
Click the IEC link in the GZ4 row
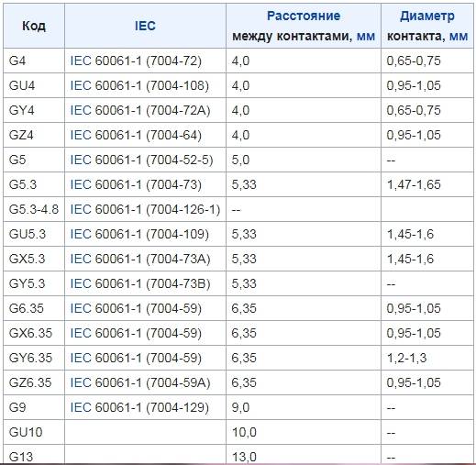[81, 135]
